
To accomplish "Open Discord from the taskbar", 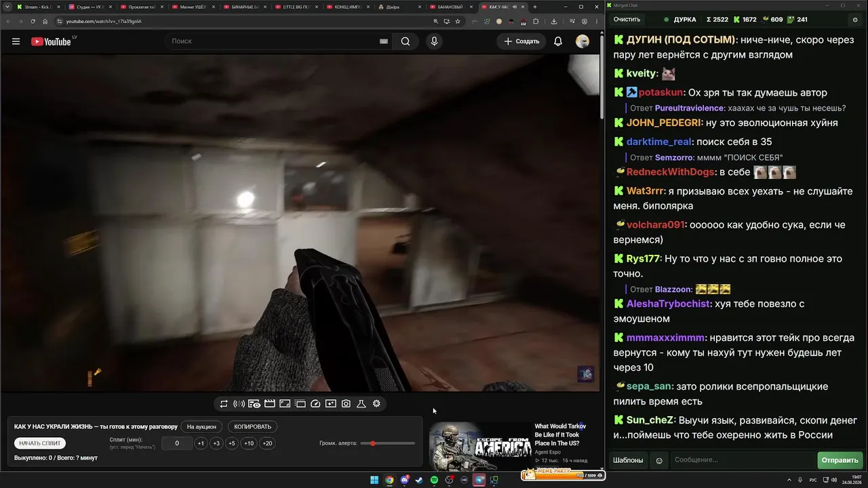I will pos(404,481).
